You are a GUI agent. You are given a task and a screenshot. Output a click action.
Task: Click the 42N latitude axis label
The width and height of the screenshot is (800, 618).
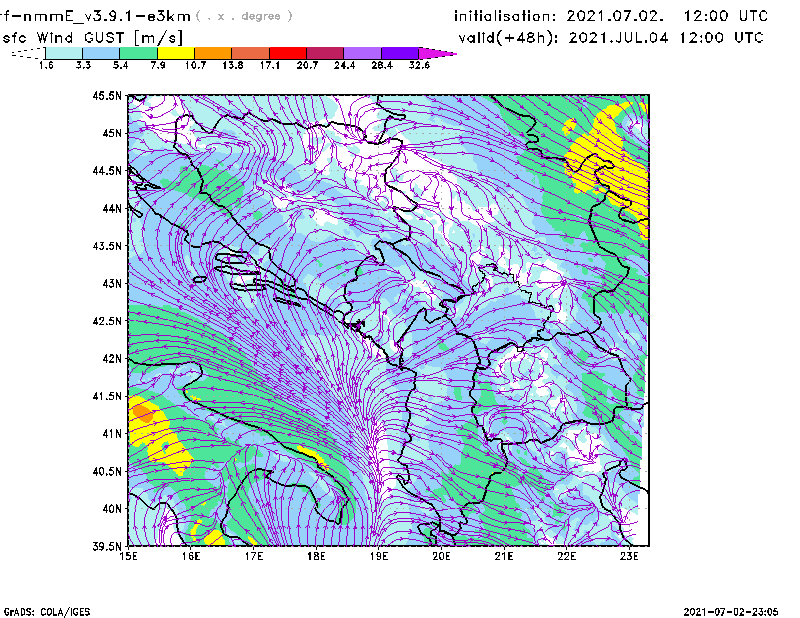pos(112,359)
